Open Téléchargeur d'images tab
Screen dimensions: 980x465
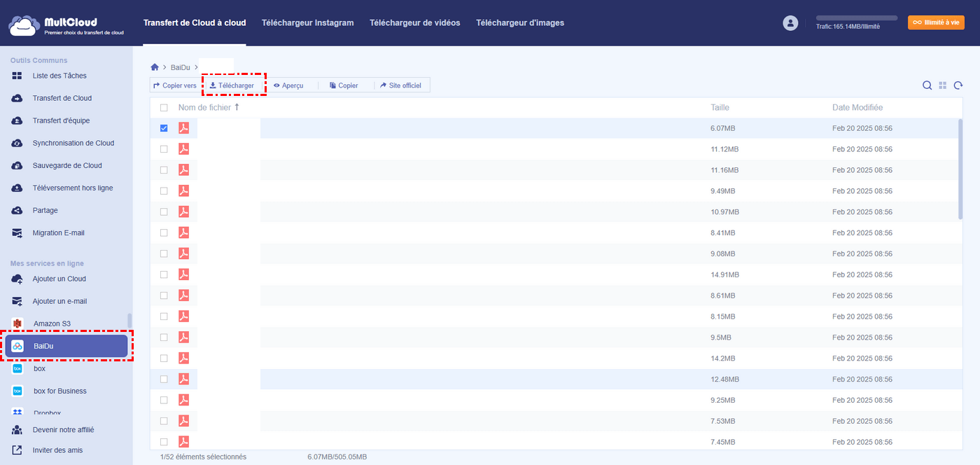[520, 23]
